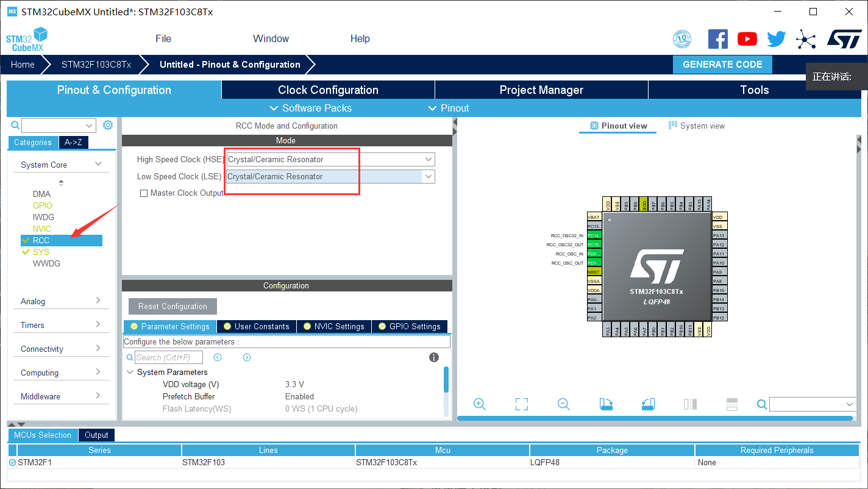Toggle the SYS peripheral checkmark
The image size is (868, 489).
coord(26,252)
